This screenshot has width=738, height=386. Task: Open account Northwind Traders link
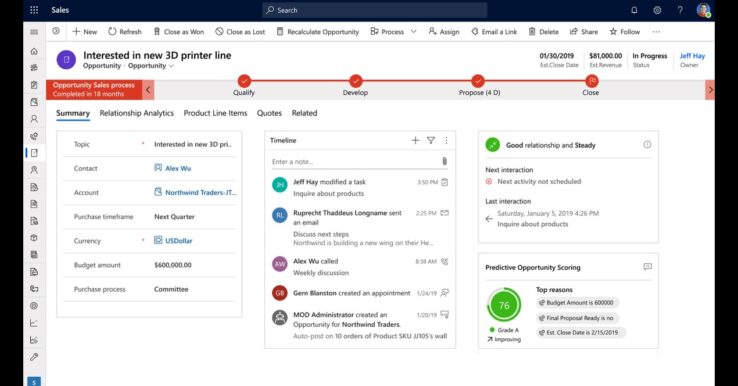(x=201, y=193)
